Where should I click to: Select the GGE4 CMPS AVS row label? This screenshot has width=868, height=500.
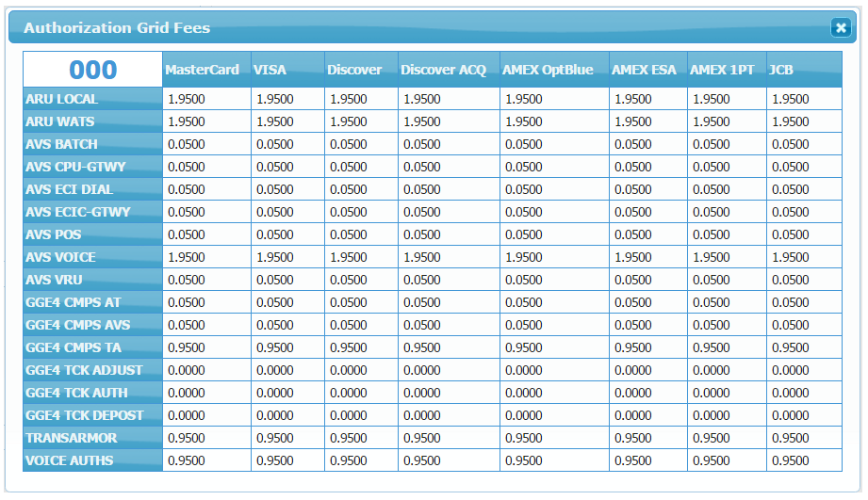[x=93, y=326]
